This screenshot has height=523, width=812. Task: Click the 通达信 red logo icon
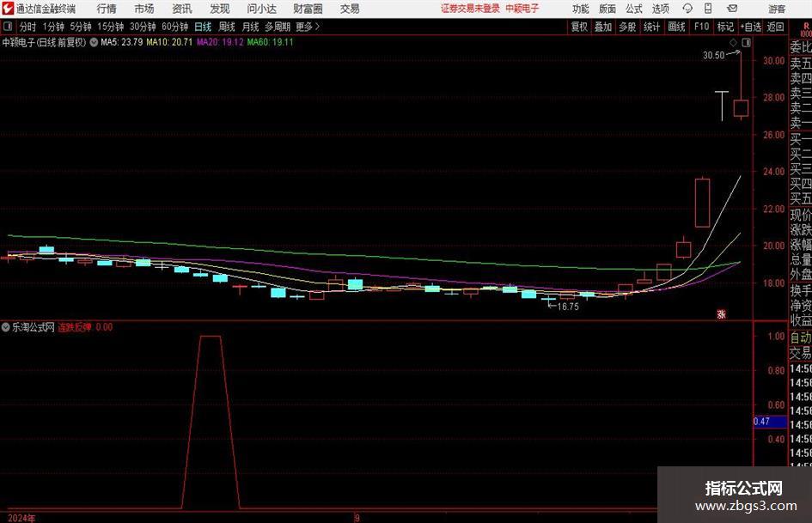[x=8, y=9]
